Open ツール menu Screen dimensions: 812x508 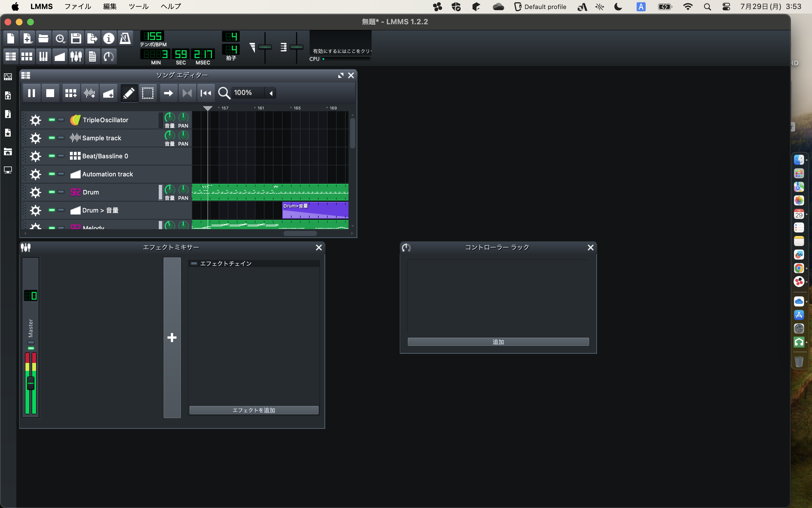tap(139, 7)
